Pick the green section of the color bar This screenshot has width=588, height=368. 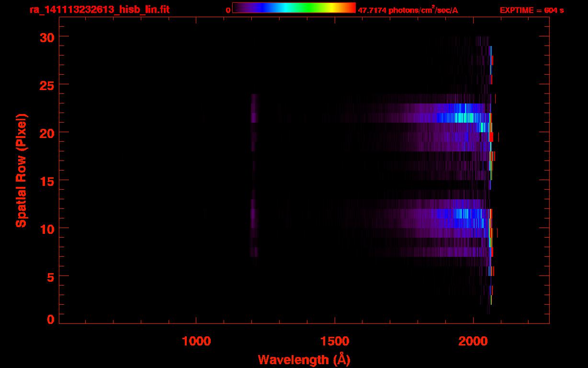coord(311,8)
